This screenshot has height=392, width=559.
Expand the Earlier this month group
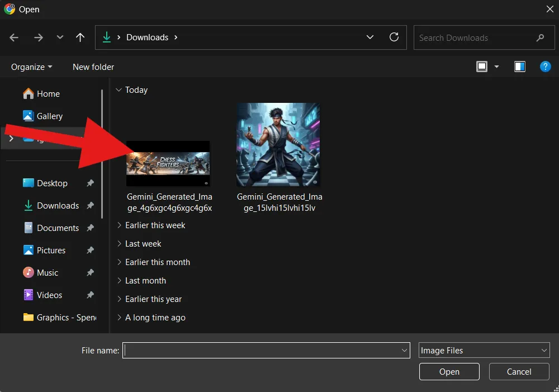click(x=119, y=262)
